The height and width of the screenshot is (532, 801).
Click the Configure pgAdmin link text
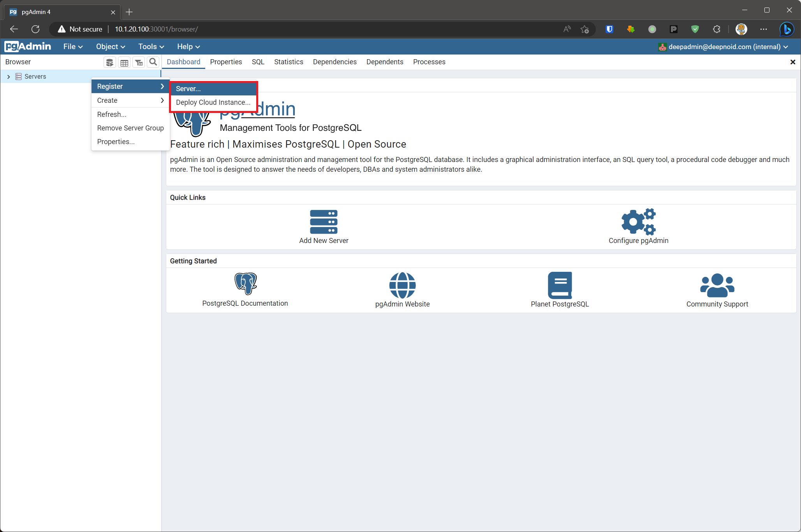[639, 241]
